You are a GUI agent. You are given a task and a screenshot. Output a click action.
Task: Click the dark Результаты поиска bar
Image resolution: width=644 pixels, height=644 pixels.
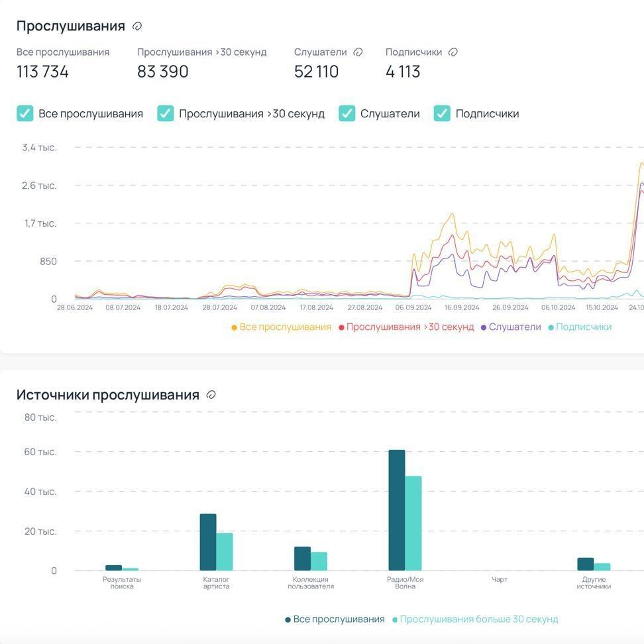click(x=114, y=568)
